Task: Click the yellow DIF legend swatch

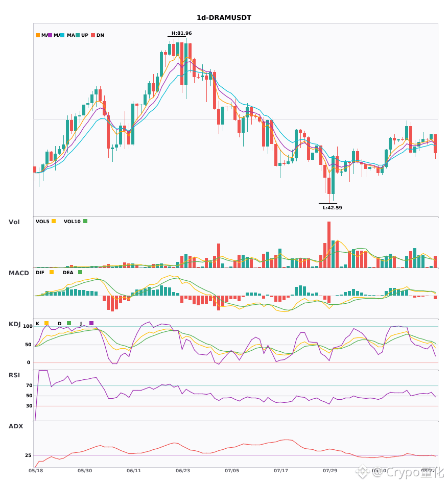Action: tap(52, 272)
